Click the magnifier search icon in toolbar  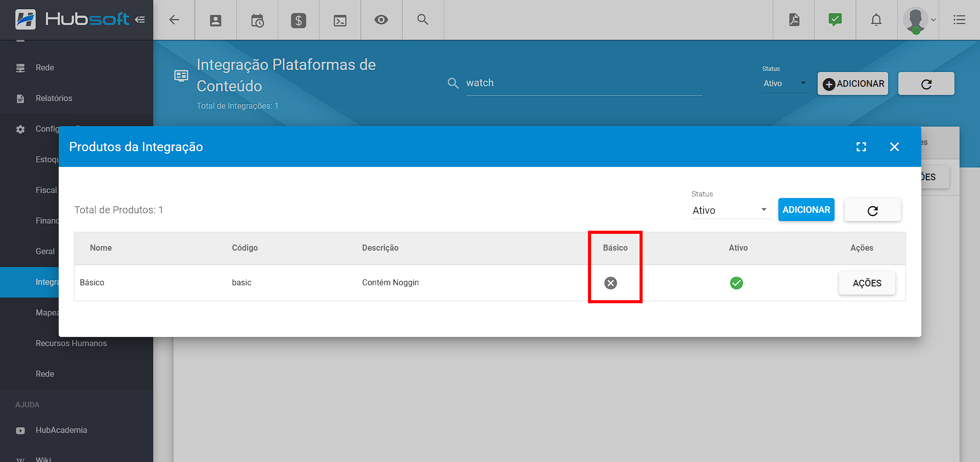point(423,20)
